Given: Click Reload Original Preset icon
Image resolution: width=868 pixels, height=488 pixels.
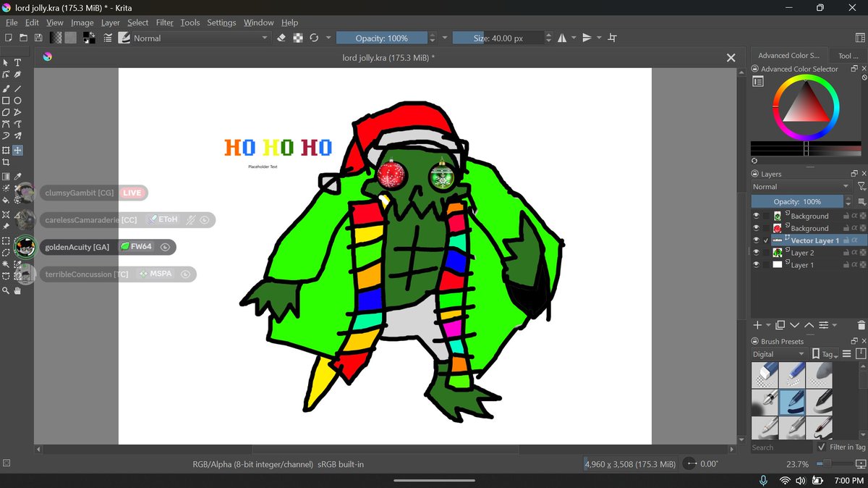Looking at the screenshot, I should [x=314, y=38].
